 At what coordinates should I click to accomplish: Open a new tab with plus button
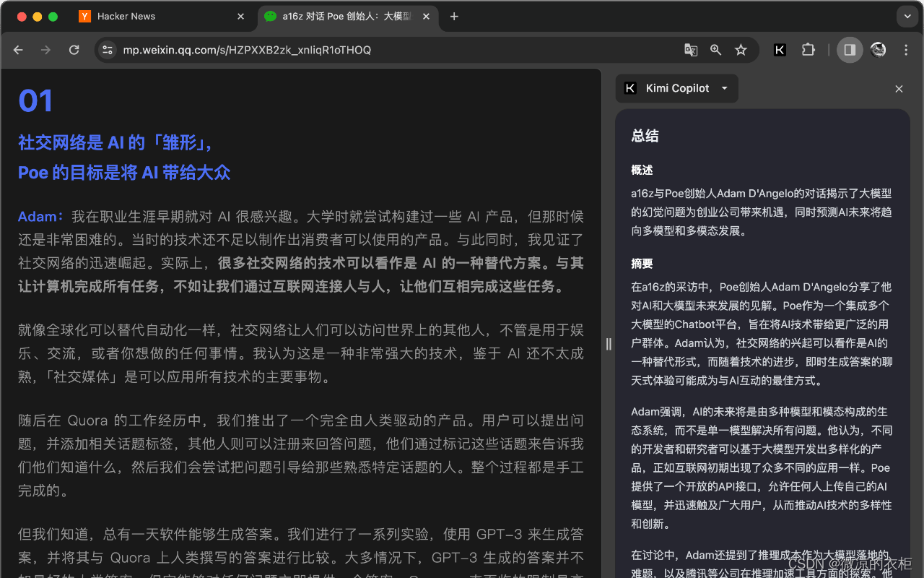[454, 17]
